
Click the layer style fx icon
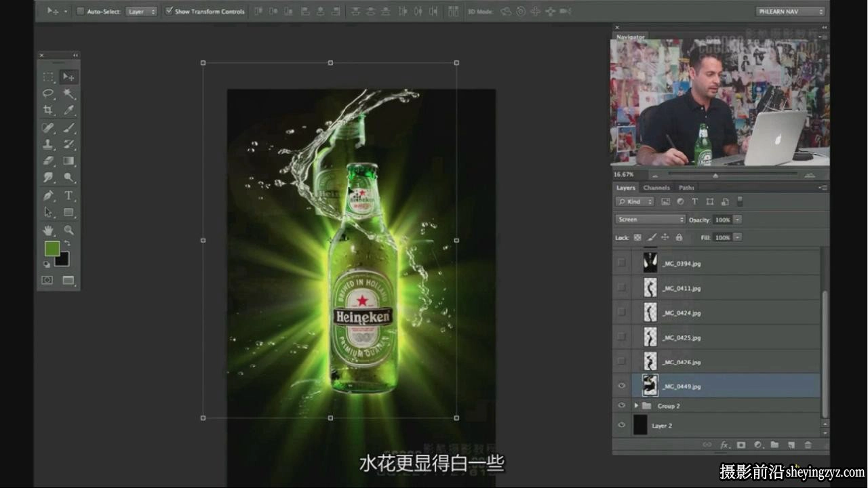pos(724,445)
